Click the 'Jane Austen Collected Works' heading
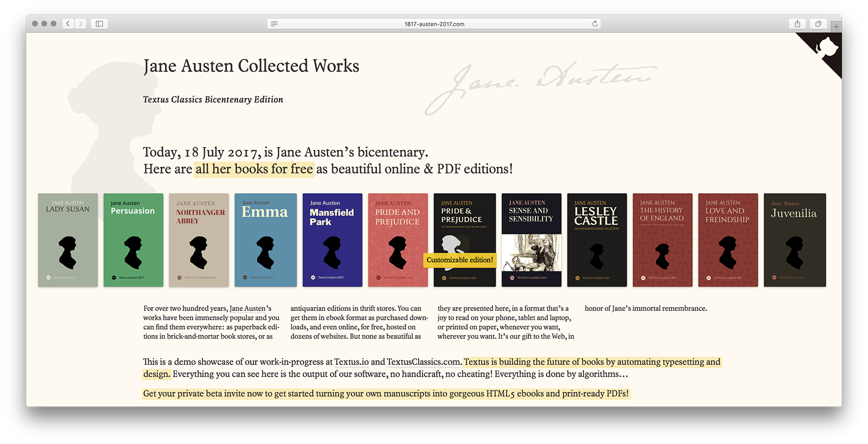The image size is (868, 444). click(x=251, y=66)
